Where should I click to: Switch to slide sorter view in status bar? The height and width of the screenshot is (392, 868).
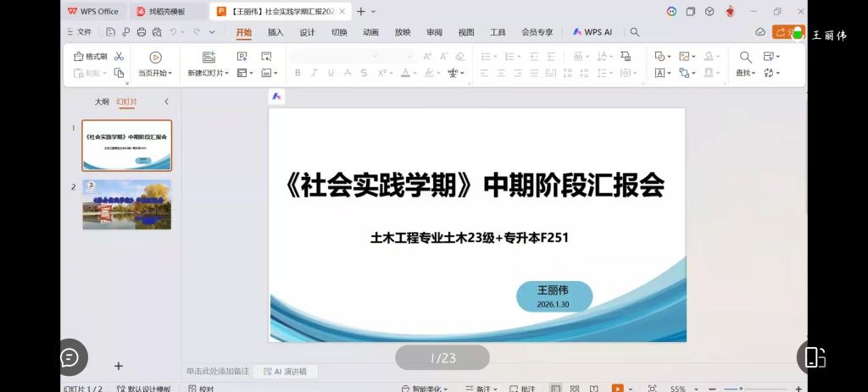tap(575, 389)
